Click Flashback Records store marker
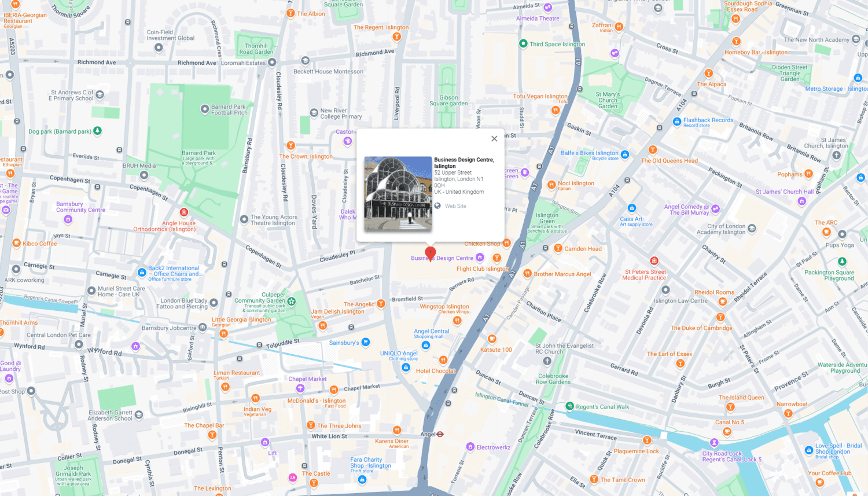The height and width of the screenshot is (496, 868). [x=676, y=122]
